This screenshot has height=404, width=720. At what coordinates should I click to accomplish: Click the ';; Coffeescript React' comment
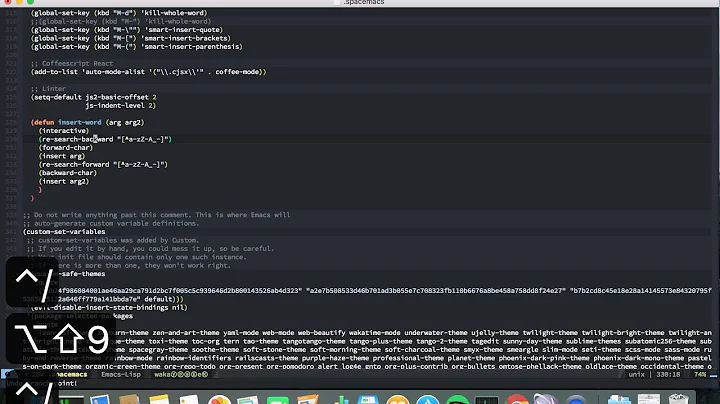(72, 63)
